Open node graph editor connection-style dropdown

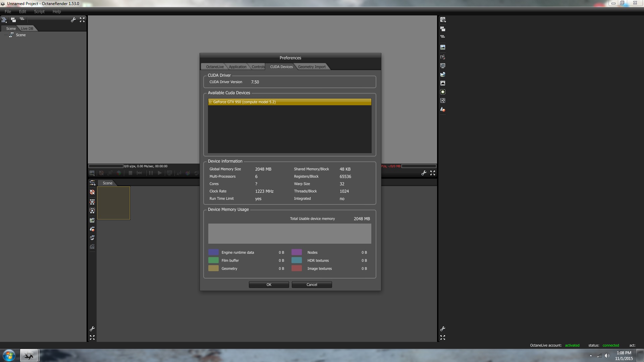pos(92,183)
